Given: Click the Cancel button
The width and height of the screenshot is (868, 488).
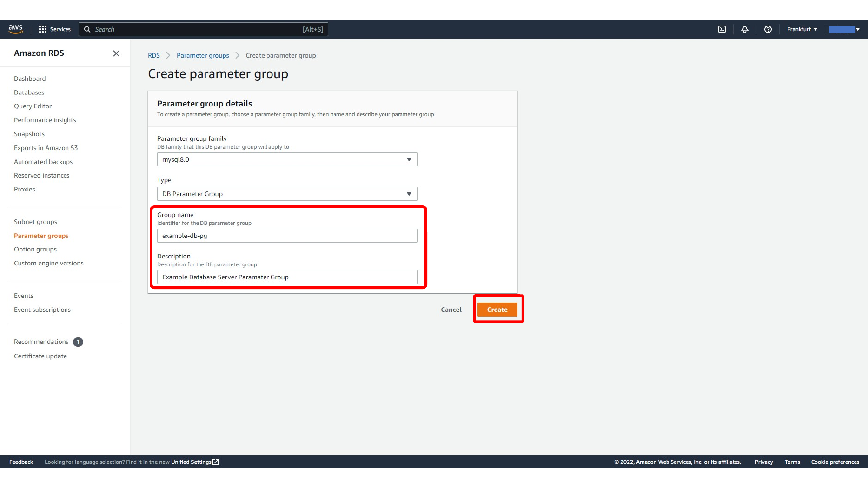Looking at the screenshot, I should [x=451, y=310].
